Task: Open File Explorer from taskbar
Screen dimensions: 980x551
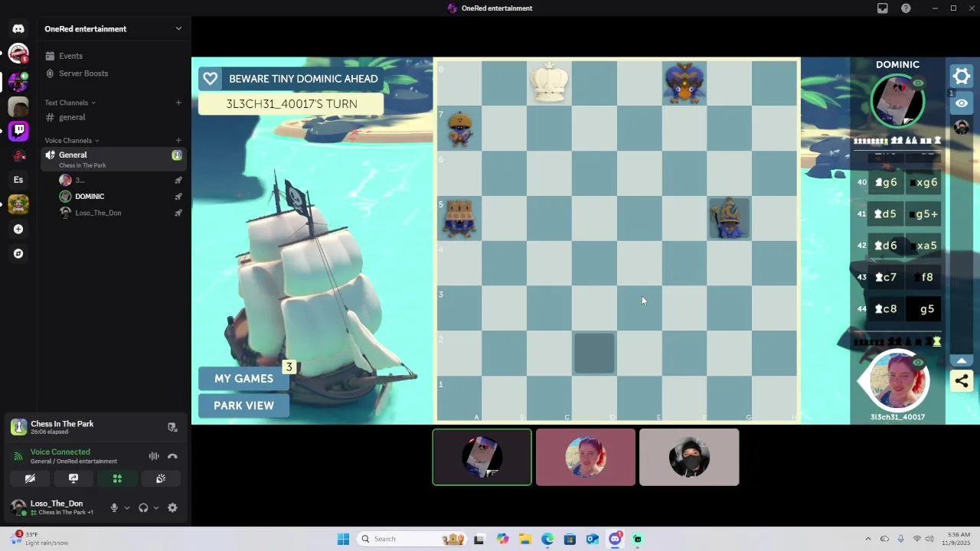Action: click(525, 539)
